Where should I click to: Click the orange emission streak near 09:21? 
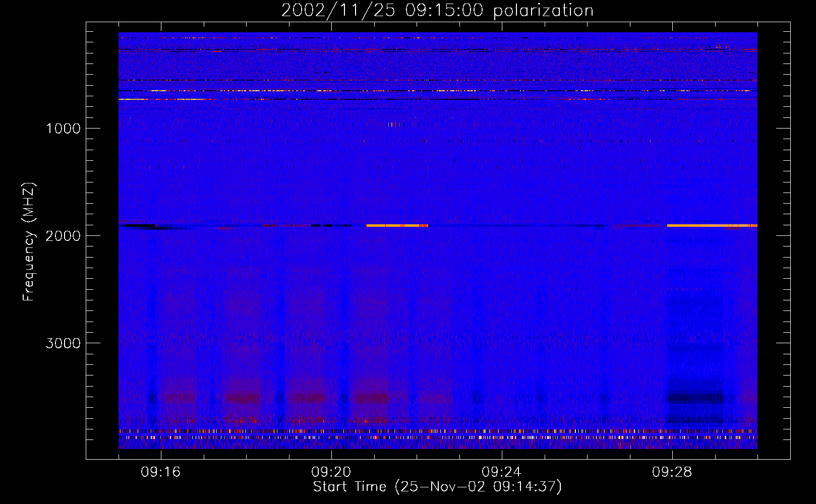(397, 225)
